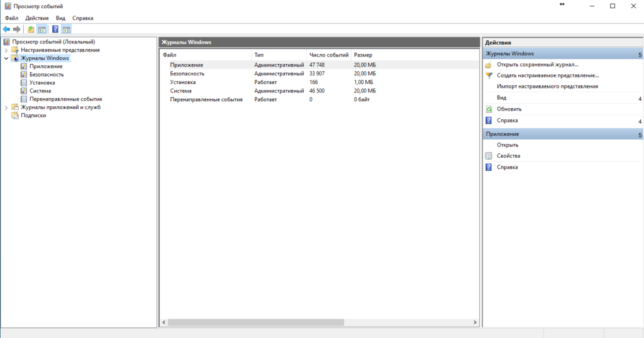Sort by the Файл column header

click(206, 55)
